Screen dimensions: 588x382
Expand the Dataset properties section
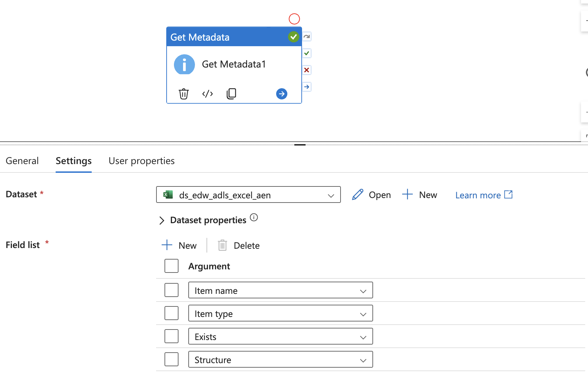pyautogui.click(x=162, y=220)
